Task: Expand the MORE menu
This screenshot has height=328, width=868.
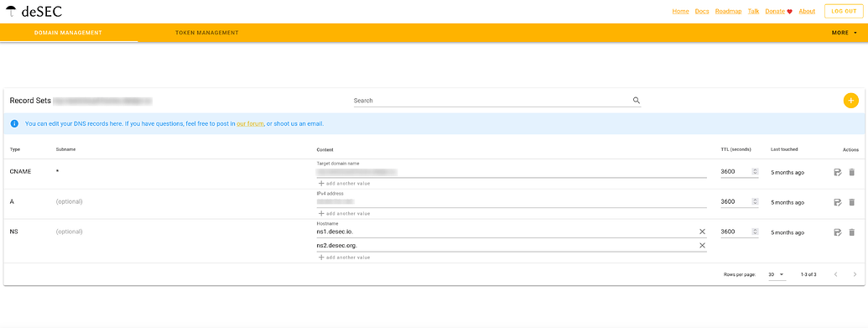Action: coord(845,33)
